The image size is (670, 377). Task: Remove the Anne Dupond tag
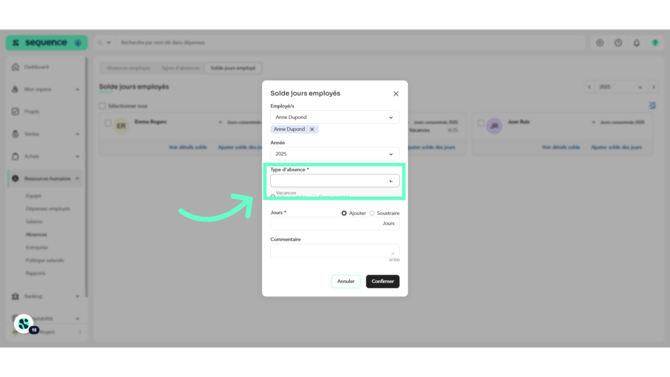click(312, 129)
